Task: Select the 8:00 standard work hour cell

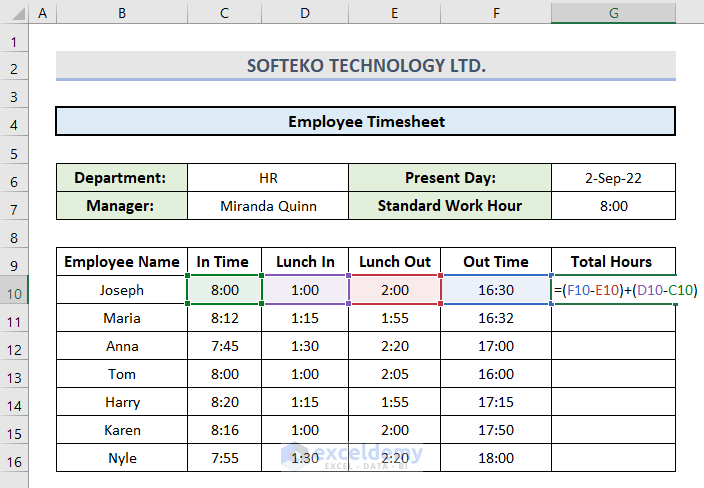Action: point(613,206)
